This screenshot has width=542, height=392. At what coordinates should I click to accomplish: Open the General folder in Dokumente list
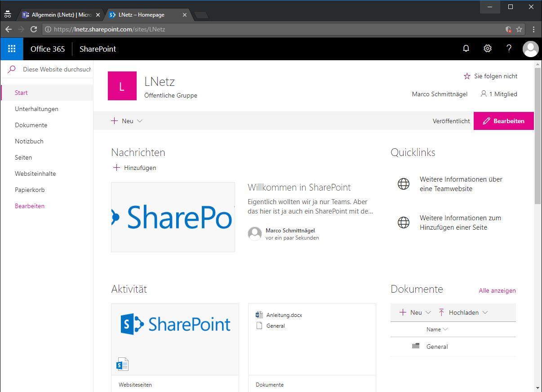437,347
